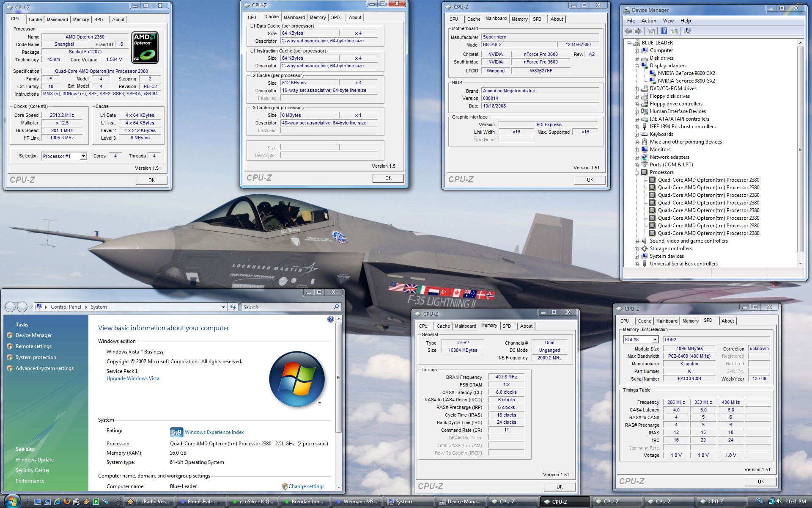Click the blue Help icon in Device Manager toolbar
The width and height of the screenshot is (812, 508).
(664, 31)
